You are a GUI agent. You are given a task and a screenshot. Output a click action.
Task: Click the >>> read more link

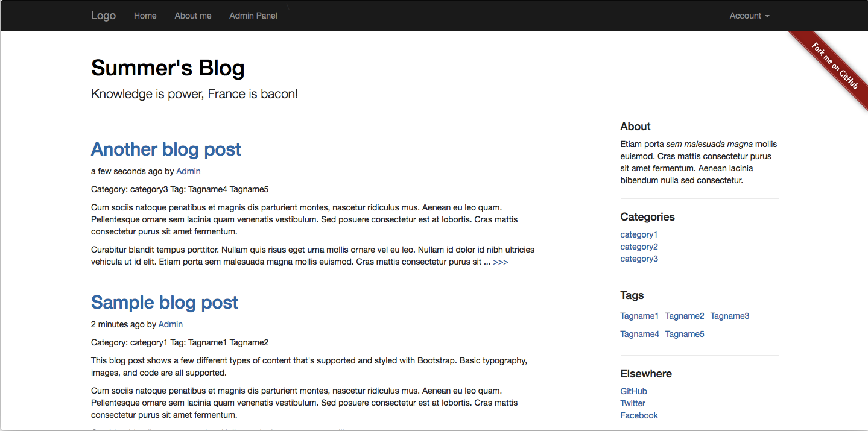(501, 262)
